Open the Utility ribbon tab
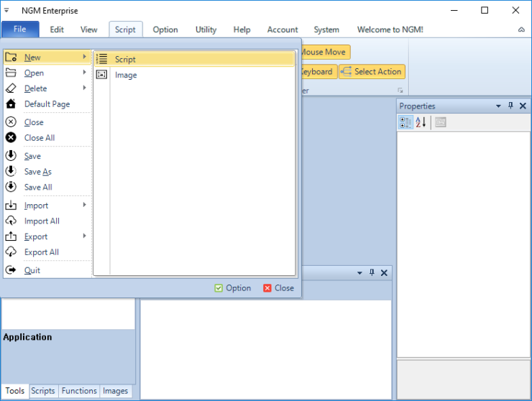 [206, 29]
